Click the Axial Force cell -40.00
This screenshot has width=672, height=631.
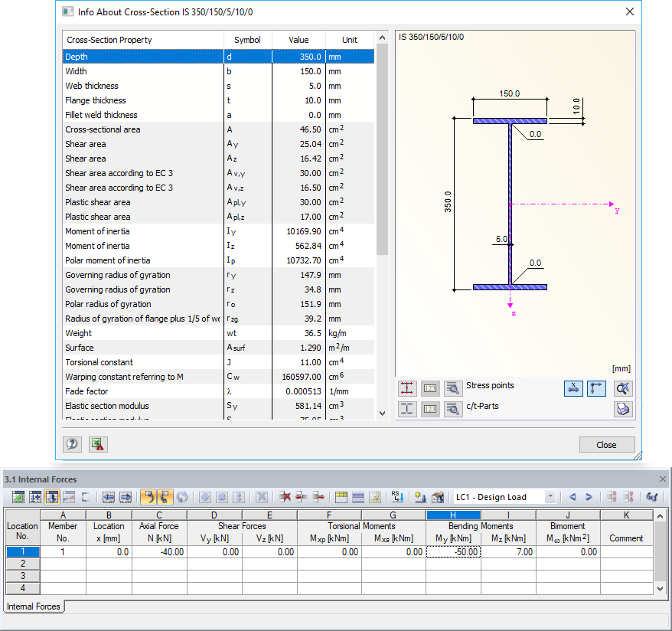pyautogui.click(x=159, y=551)
